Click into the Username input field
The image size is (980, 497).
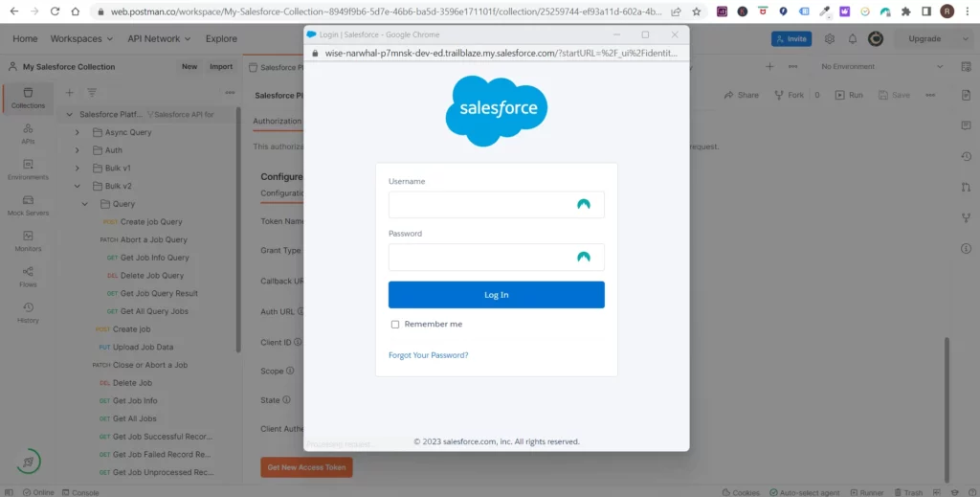pyautogui.click(x=497, y=204)
